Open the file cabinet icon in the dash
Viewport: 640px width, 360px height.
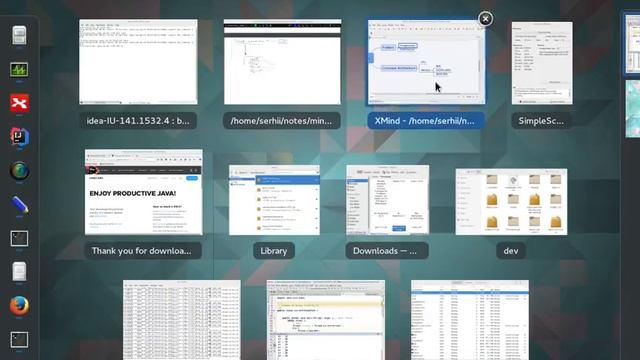19,35
